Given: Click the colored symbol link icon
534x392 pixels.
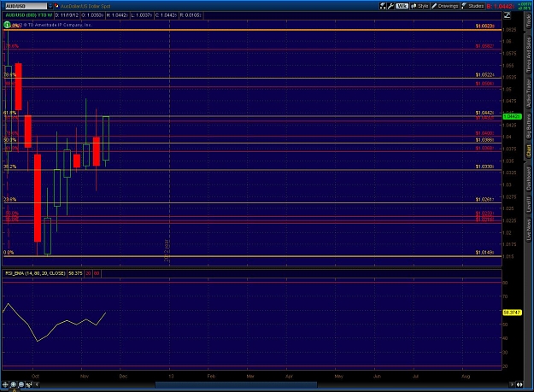Looking at the screenshot, I should coord(56,6).
